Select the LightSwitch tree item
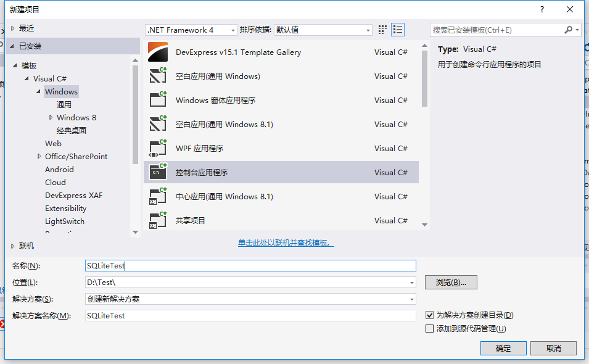 pyautogui.click(x=65, y=221)
